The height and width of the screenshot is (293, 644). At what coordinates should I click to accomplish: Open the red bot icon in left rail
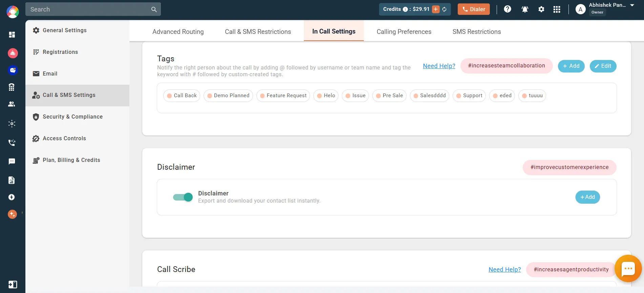click(x=13, y=53)
